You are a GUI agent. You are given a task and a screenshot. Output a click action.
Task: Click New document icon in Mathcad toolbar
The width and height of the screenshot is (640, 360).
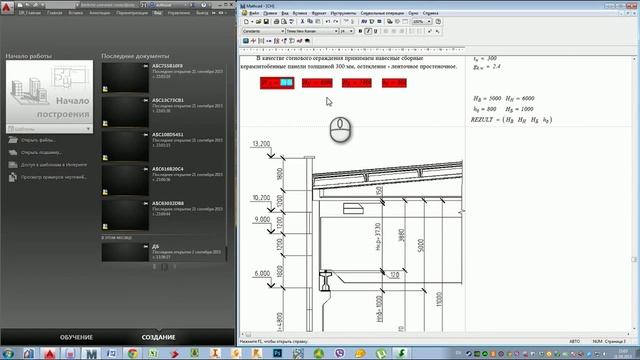pos(246,22)
